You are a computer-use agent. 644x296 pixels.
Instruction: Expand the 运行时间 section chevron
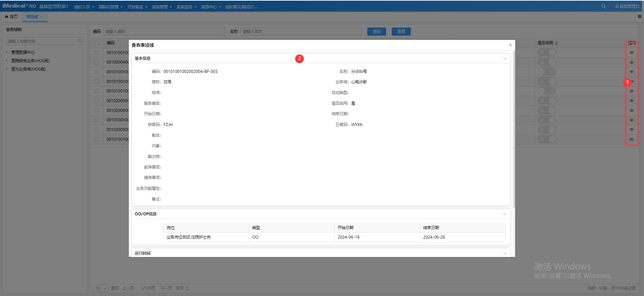click(x=505, y=253)
